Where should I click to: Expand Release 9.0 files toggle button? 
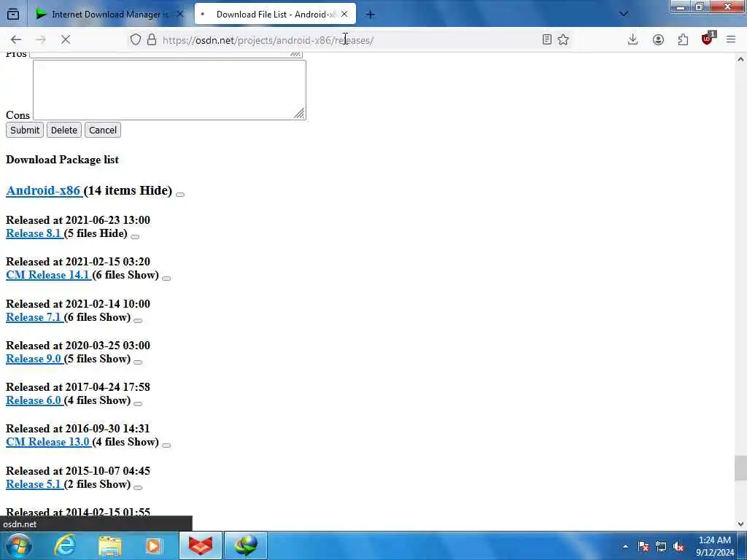tap(138, 362)
